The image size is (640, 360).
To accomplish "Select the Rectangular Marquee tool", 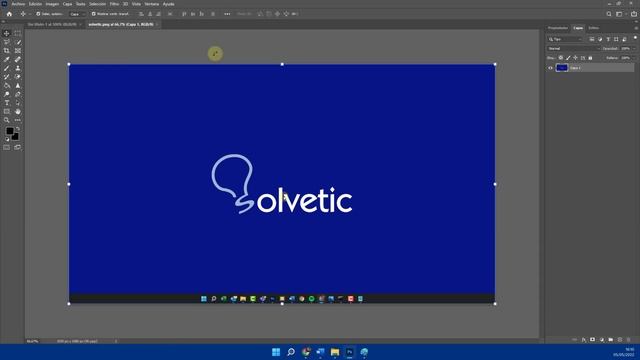I will tap(18, 33).
